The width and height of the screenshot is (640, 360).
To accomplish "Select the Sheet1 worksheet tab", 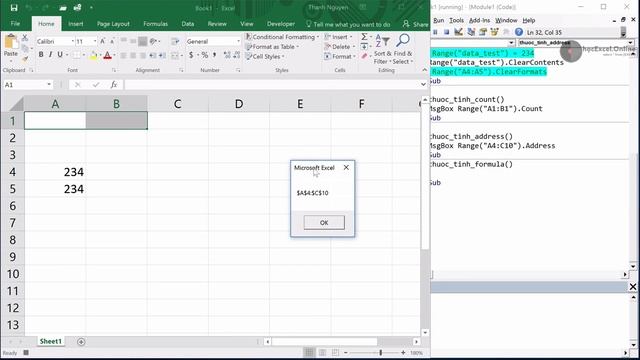I will [x=51, y=341].
